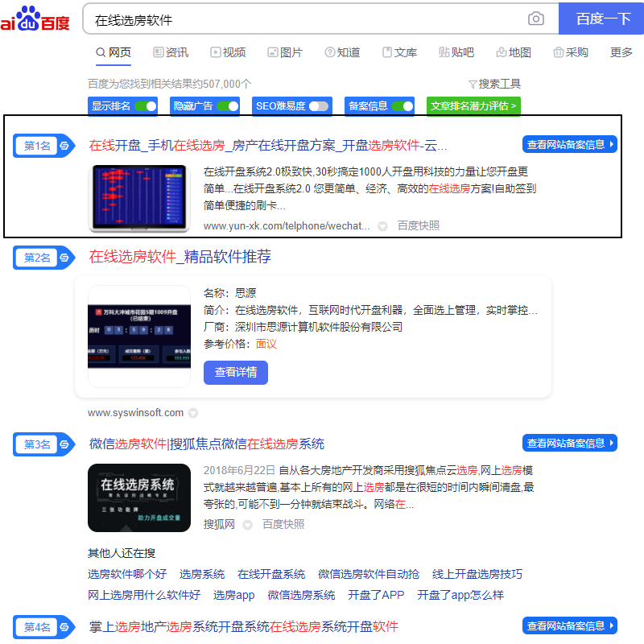
Task: Switch to the 视频 tab
Action: pos(228,52)
